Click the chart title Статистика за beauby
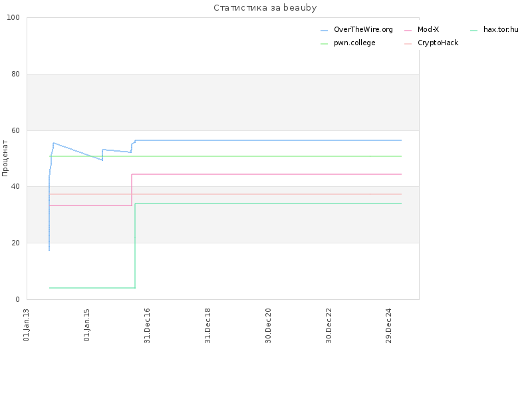This screenshot has width=532, height=399. (x=265, y=8)
